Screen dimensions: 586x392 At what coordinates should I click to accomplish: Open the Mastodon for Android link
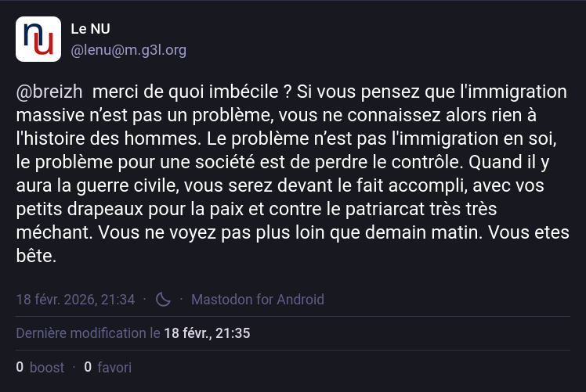coord(257,300)
